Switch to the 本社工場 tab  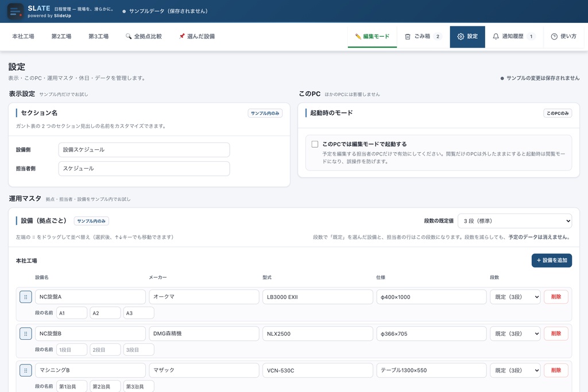[x=23, y=36]
